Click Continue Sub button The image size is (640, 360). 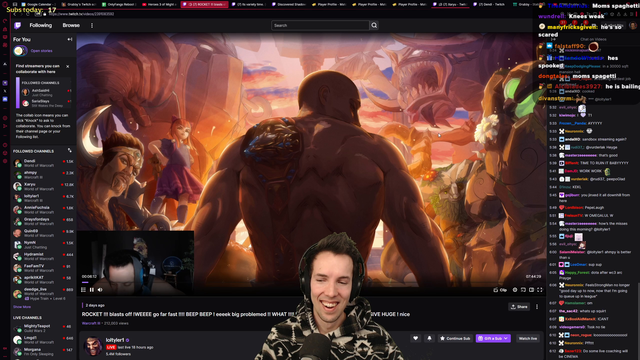click(455, 338)
